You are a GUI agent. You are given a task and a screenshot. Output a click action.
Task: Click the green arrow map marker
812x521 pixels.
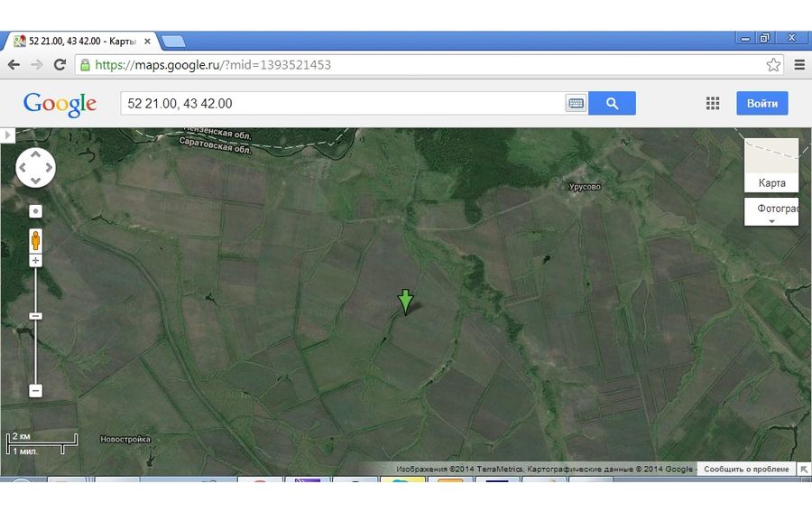click(x=406, y=302)
